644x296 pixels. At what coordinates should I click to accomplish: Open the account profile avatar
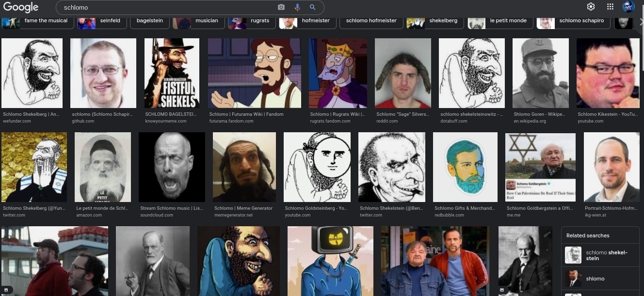coord(628,7)
